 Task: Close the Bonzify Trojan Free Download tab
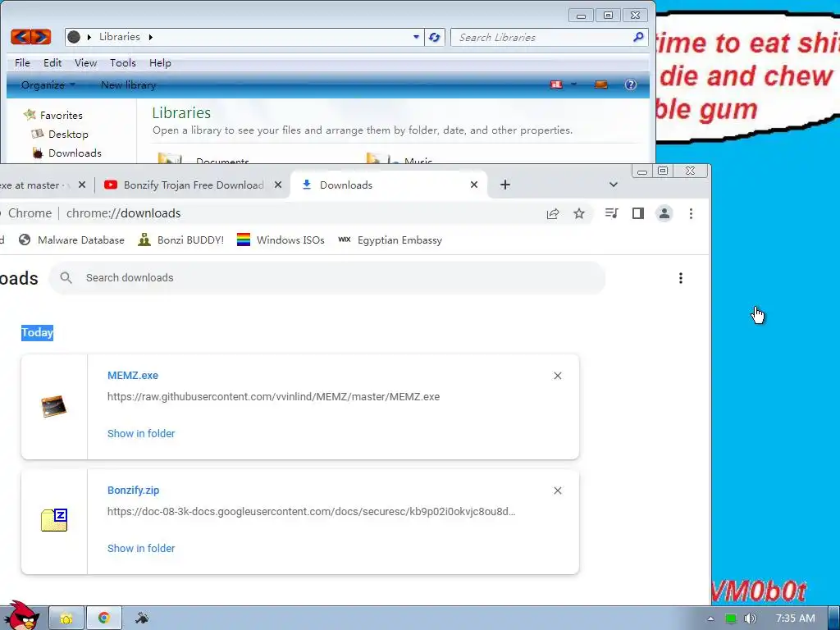coord(277,185)
